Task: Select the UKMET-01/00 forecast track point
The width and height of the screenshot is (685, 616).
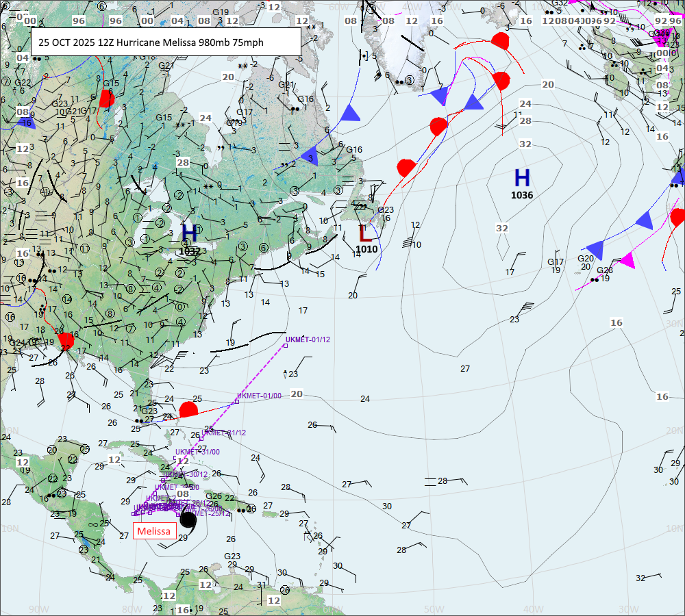Action: coord(236,401)
